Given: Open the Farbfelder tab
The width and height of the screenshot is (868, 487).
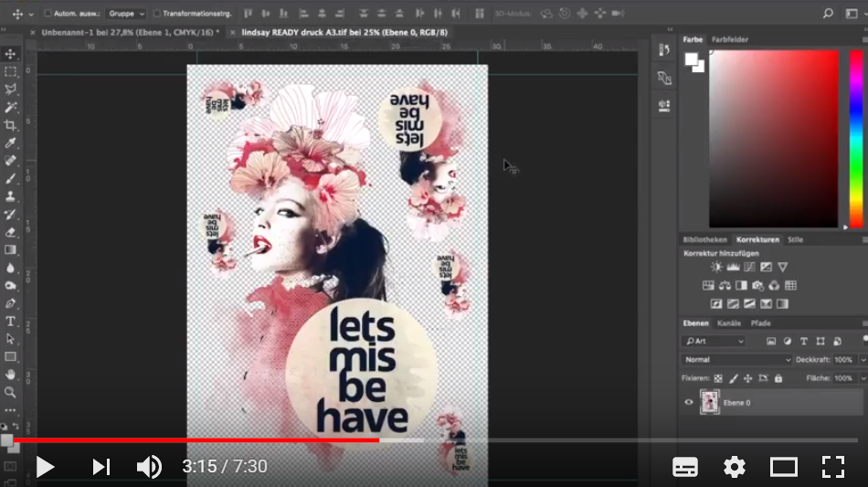Looking at the screenshot, I should pos(730,39).
